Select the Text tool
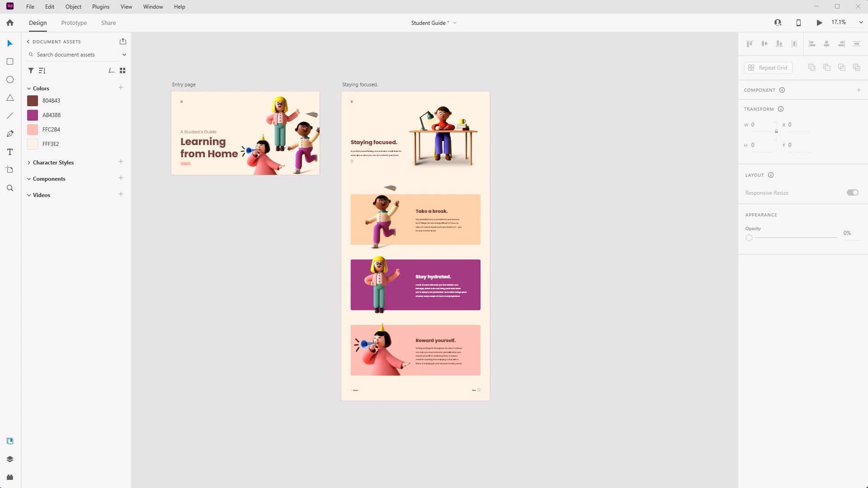This screenshot has width=868, height=488. pyautogui.click(x=10, y=152)
